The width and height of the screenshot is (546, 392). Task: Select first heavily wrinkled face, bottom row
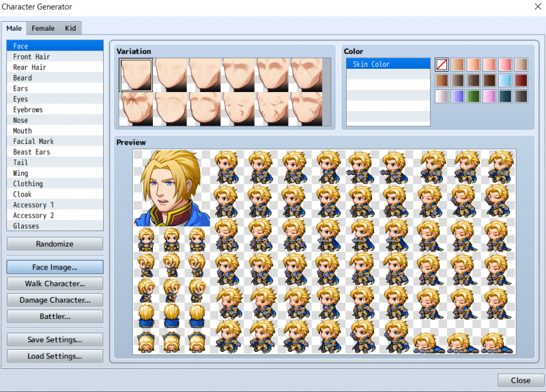click(x=136, y=109)
